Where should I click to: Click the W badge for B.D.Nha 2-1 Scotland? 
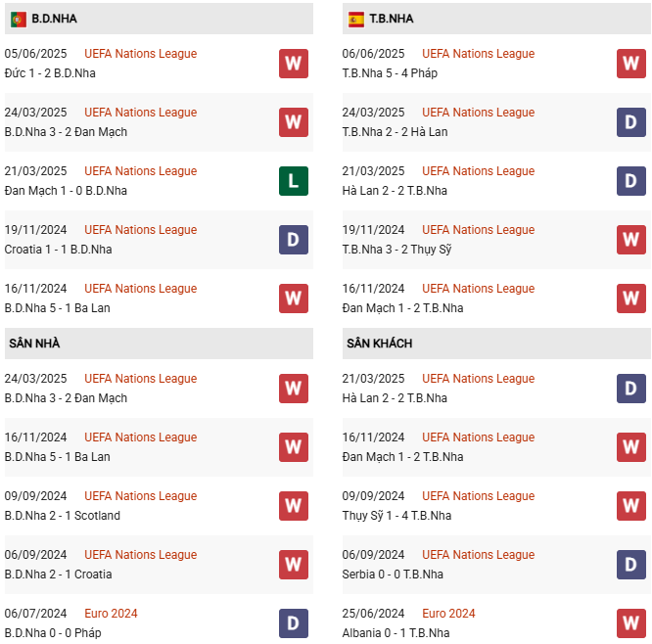coord(294,506)
